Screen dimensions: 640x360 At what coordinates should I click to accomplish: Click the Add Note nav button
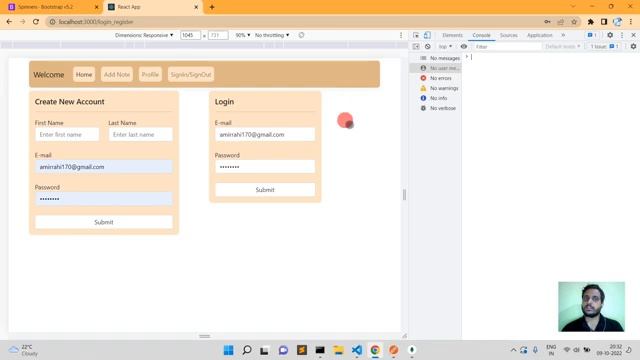click(117, 74)
